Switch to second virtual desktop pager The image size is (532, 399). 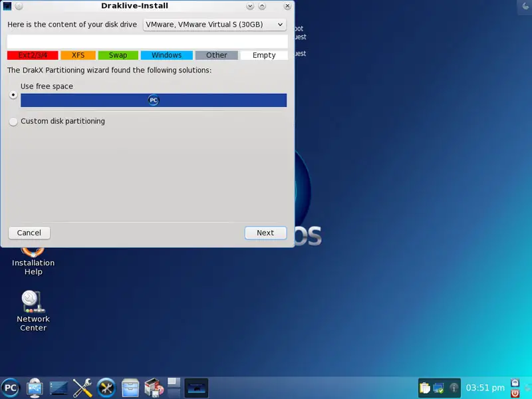pos(174,393)
